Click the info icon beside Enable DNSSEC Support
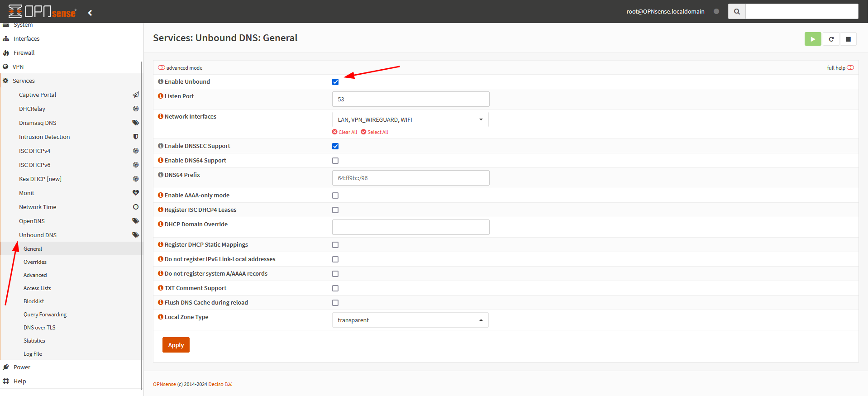 tap(160, 146)
